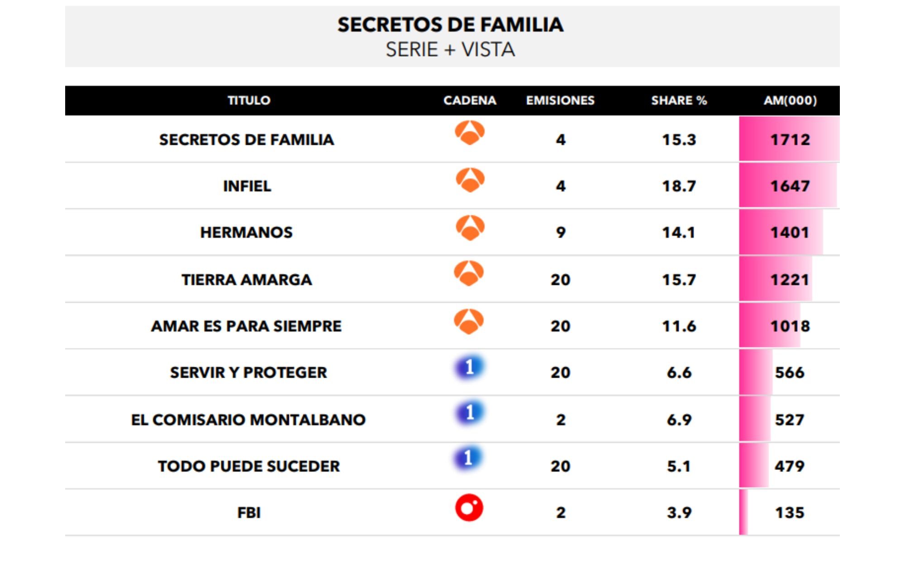Click the TITULO column header
This screenshot has height=588, width=905.
(249, 100)
